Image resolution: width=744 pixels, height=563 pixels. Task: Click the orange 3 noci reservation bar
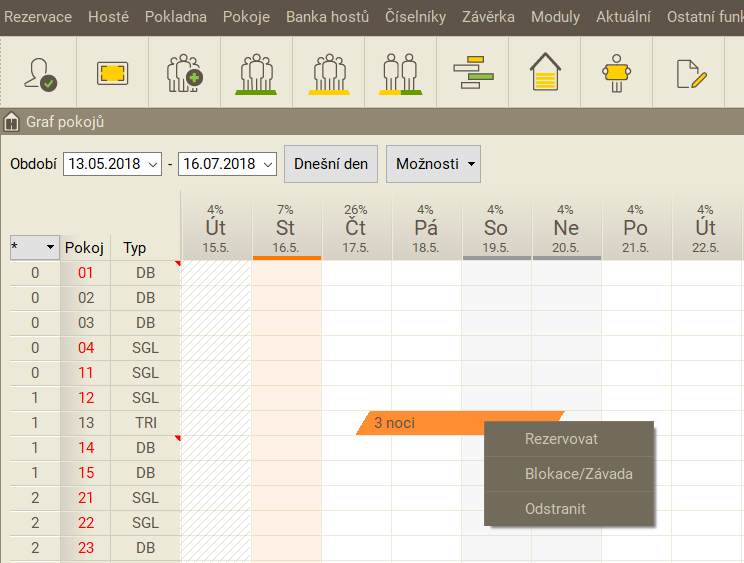click(420, 423)
